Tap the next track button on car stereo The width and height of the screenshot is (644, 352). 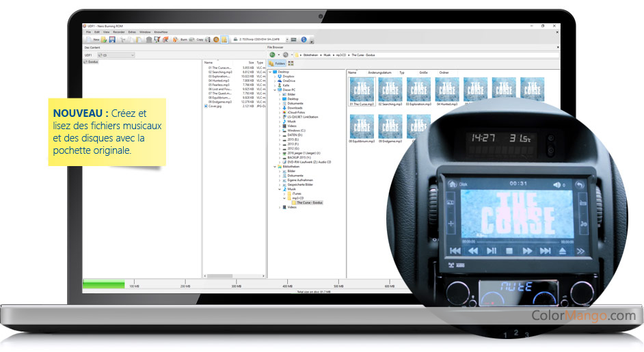tap(545, 251)
